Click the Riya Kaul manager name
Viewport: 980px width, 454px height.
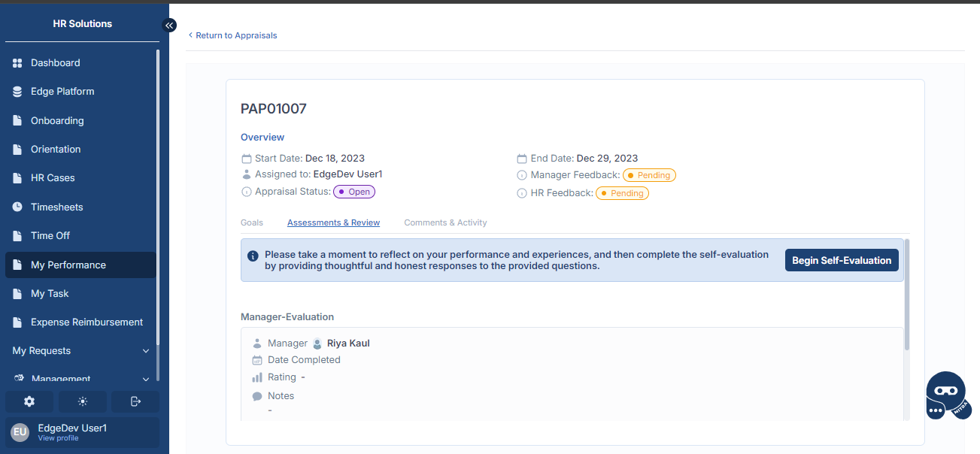point(348,344)
